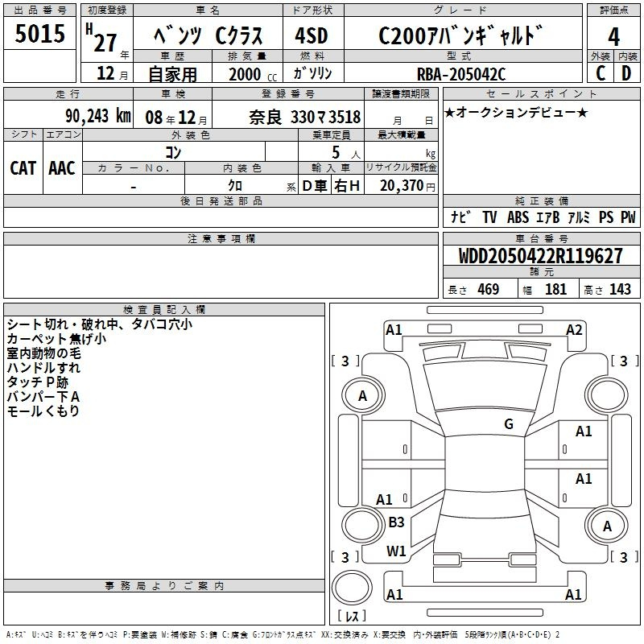Screen dimensions: 644x644
Task: Click the B3 damage mark on the diagram
Action: (396, 522)
